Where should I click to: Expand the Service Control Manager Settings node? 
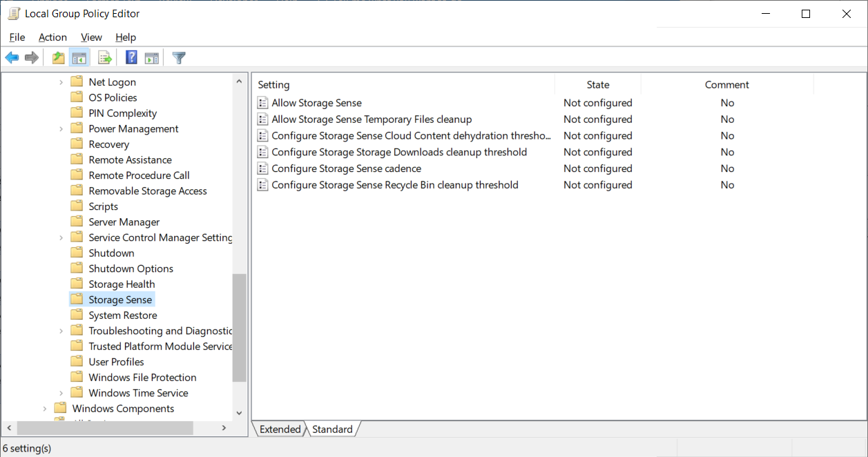61,237
